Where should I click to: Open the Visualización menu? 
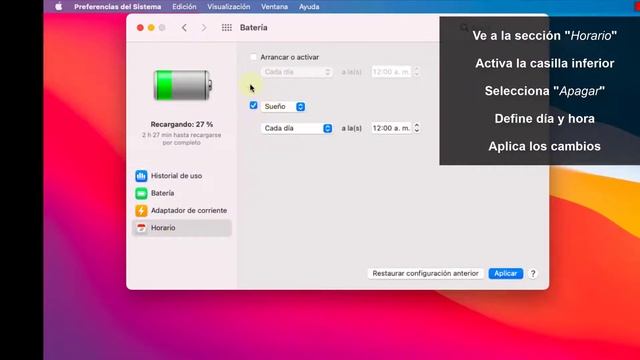point(229,7)
